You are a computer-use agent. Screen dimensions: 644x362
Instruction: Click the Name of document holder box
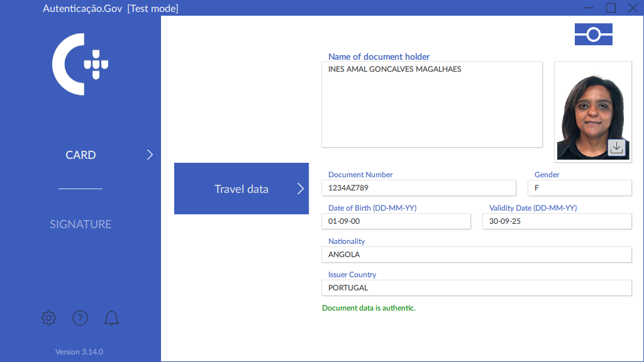(431, 104)
